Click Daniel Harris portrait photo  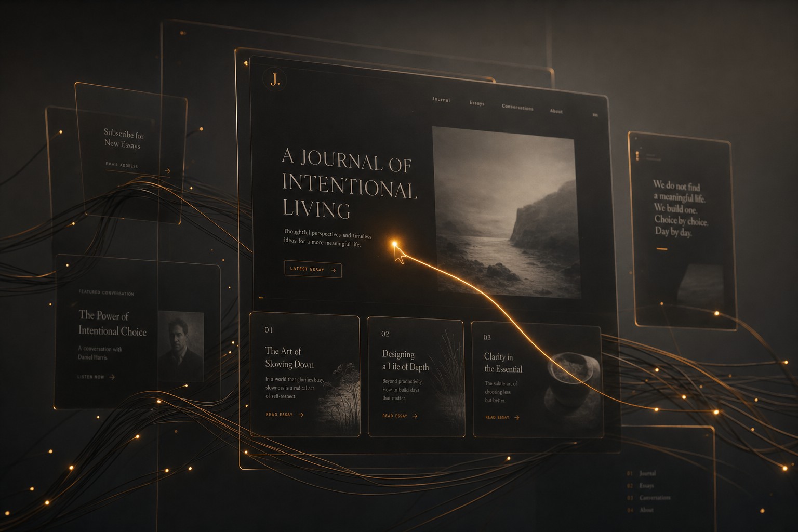(x=180, y=347)
